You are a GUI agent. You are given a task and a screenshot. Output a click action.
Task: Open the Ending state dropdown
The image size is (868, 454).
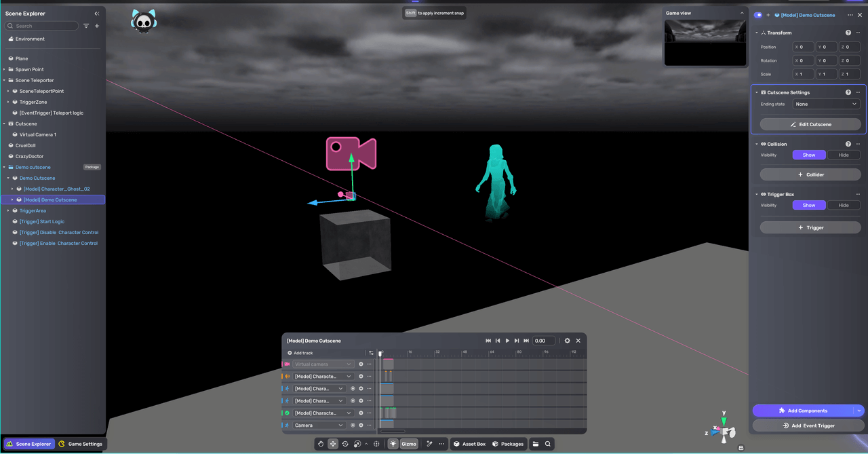pos(825,103)
